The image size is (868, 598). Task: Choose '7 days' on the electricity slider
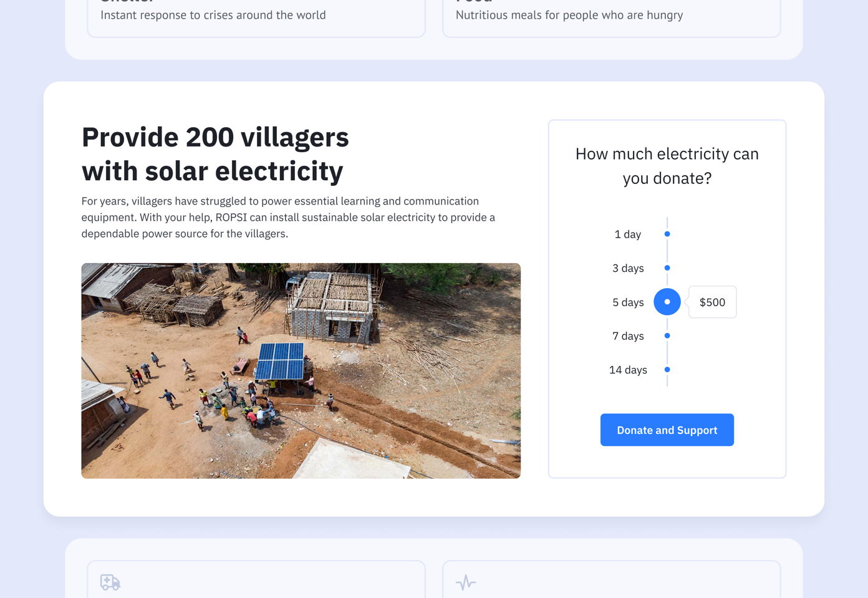(x=667, y=335)
